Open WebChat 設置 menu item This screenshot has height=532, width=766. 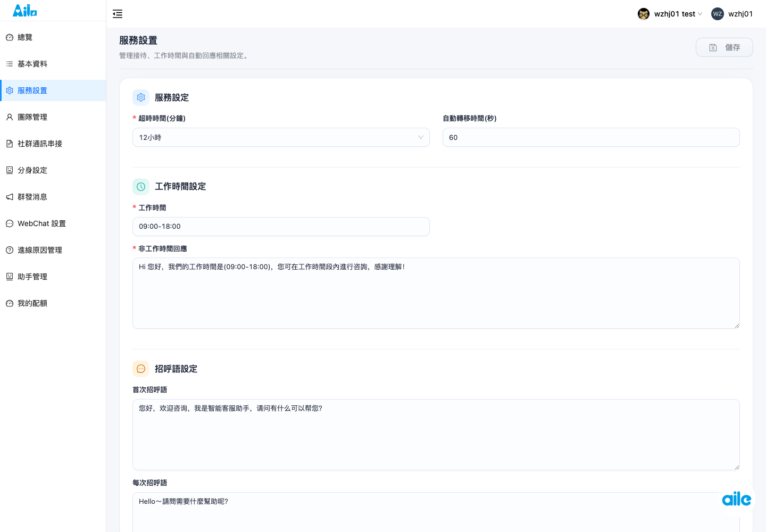(53, 223)
